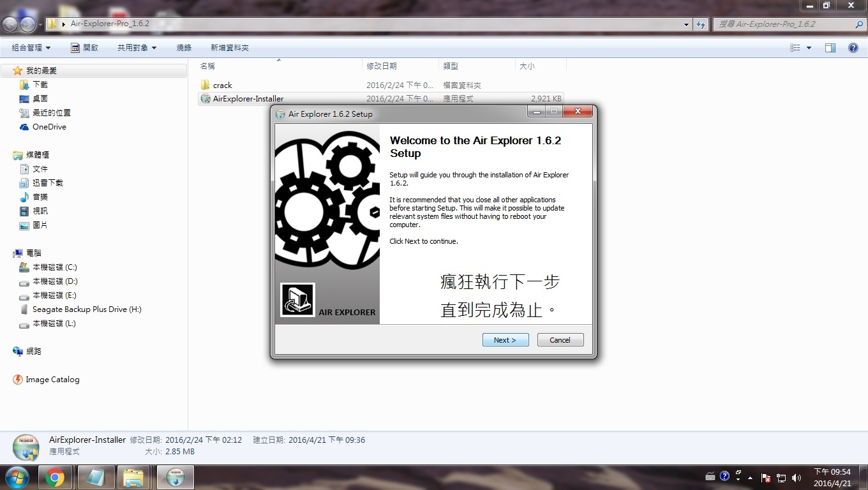Screen dimensions: 868x490
Task: Click Show desktop button at taskbar end
Action: [x=863, y=477]
